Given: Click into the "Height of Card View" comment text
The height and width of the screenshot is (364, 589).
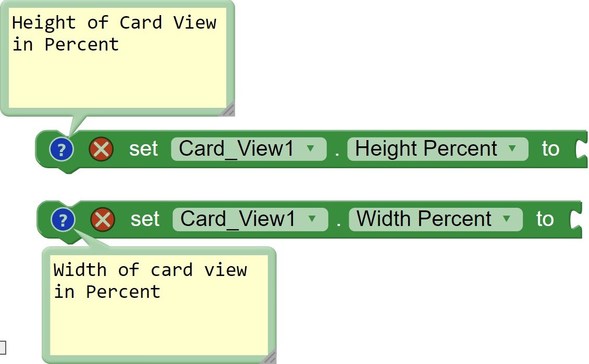Looking at the screenshot, I should pos(114,33).
